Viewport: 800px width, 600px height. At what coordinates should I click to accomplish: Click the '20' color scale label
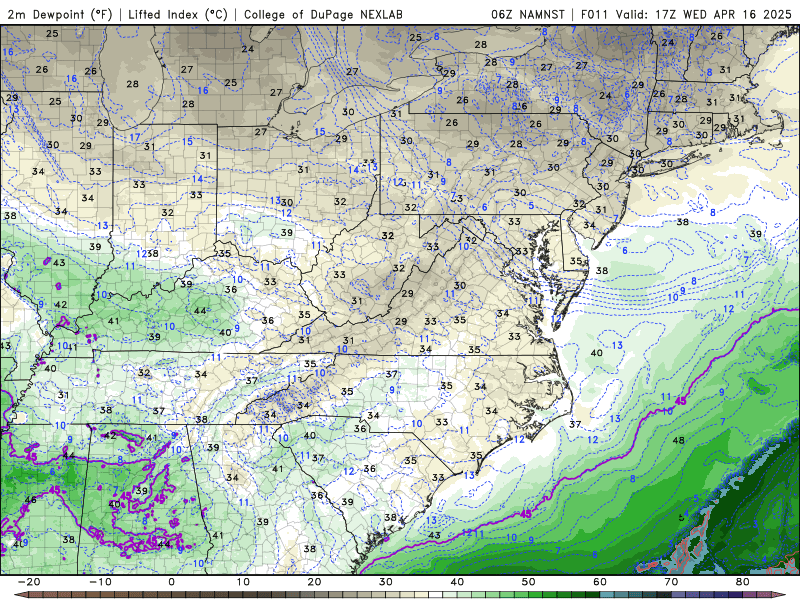tap(314, 582)
